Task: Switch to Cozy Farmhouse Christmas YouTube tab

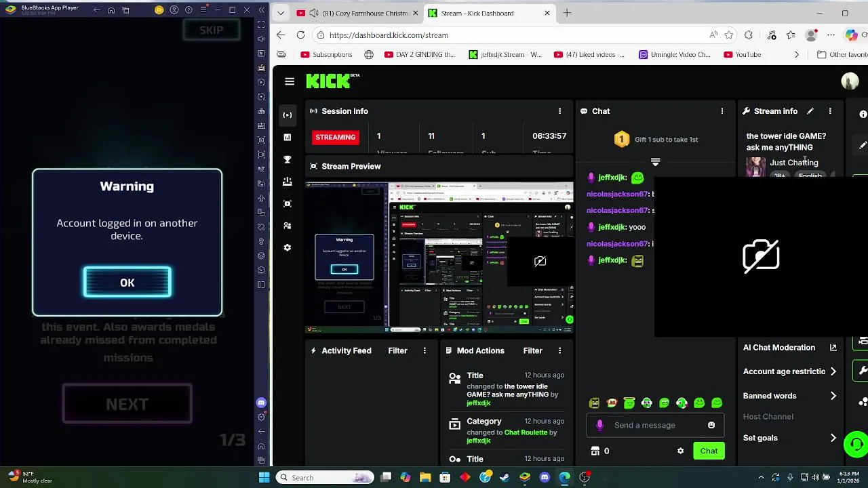Action: point(359,13)
